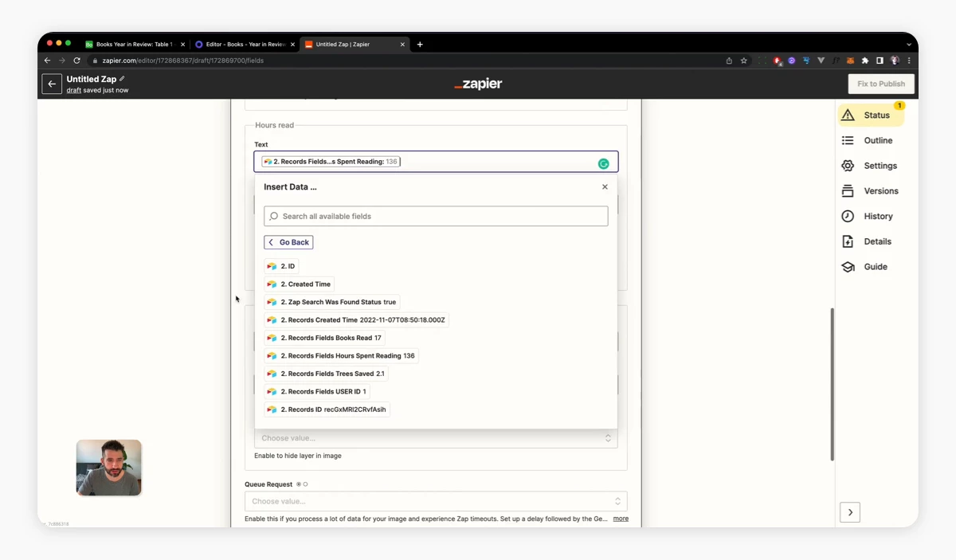
Task: Open the Chrome three-dot menu
Action: [x=908, y=61]
